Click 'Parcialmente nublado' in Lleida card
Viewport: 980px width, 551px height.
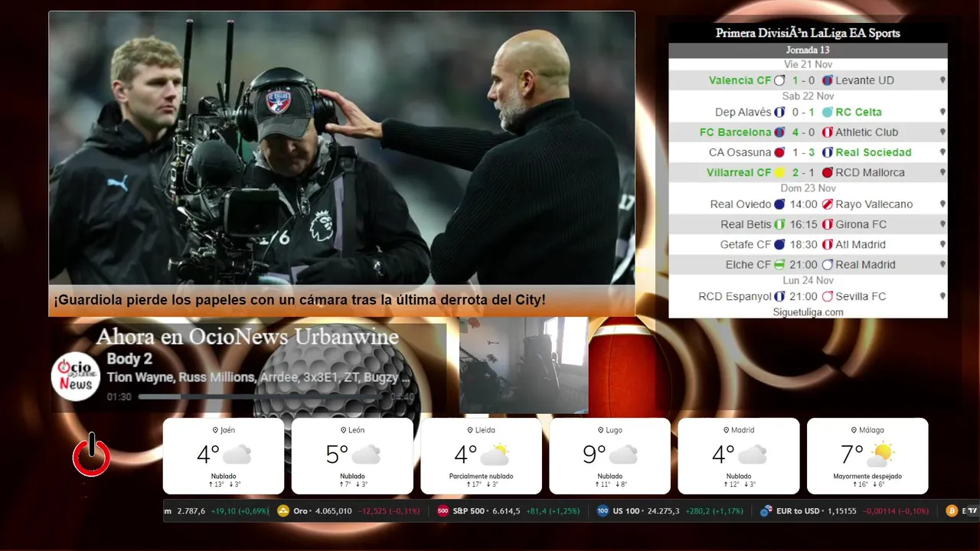tap(481, 476)
